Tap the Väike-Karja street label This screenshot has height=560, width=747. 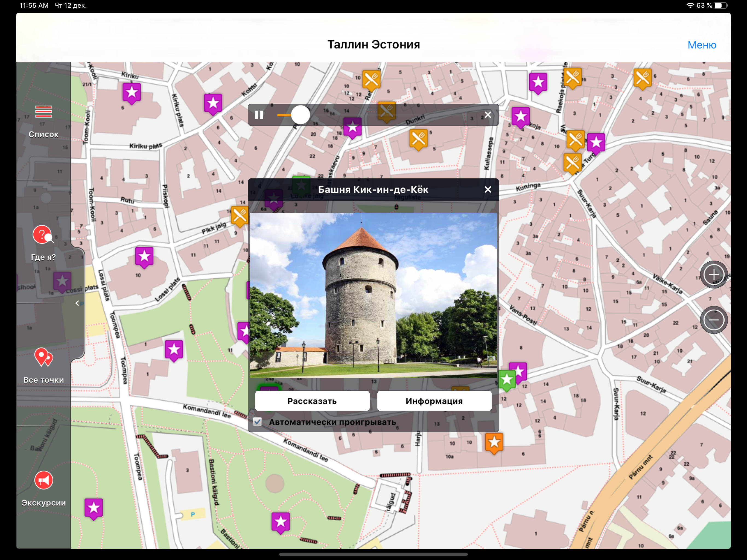click(668, 284)
